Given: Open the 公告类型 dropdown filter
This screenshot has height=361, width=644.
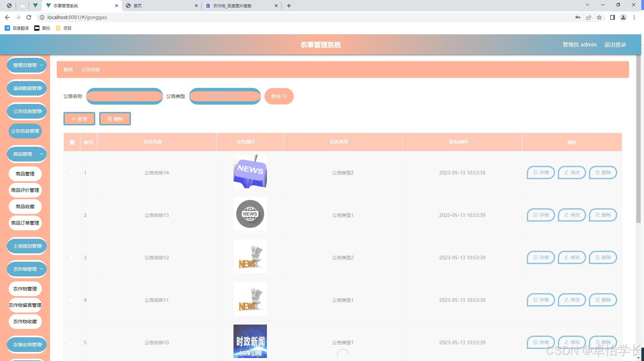Looking at the screenshot, I should 225,96.
